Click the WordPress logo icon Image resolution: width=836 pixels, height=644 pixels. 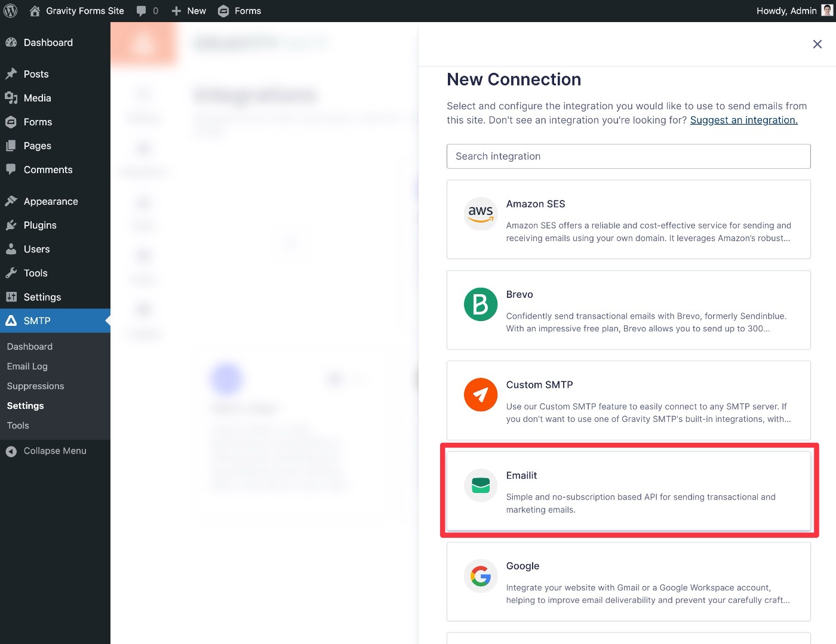coord(11,11)
